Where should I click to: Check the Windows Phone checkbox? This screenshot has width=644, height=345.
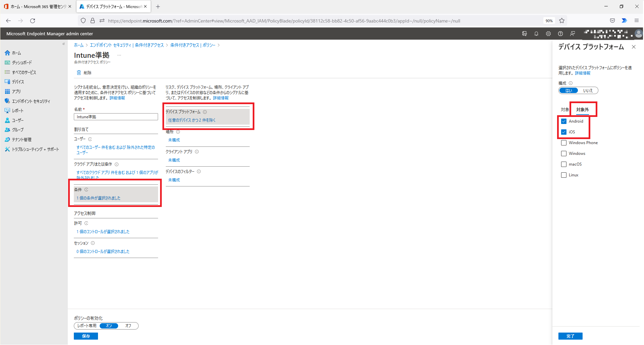click(x=564, y=143)
